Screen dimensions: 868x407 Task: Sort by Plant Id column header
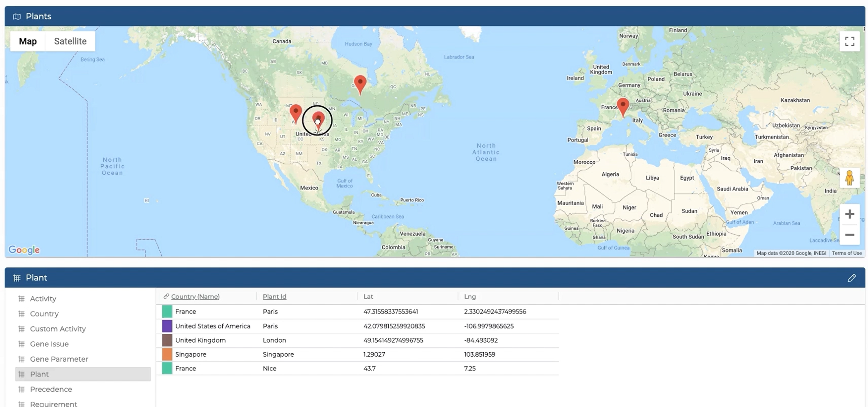[274, 296]
